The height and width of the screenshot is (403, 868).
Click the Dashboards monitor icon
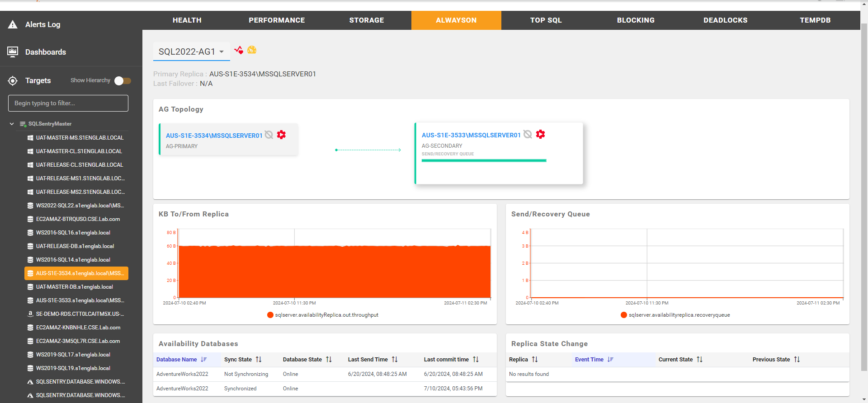(x=13, y=52)
